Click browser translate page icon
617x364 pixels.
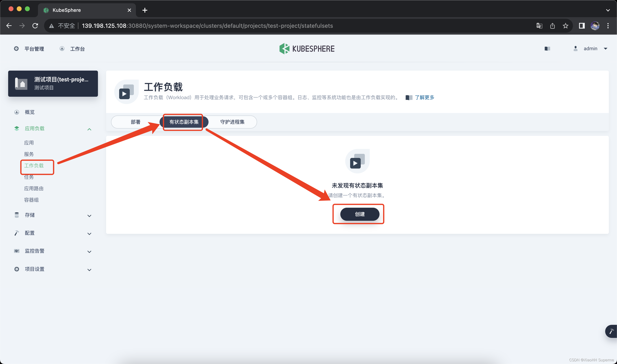click(x=539, y=26)
